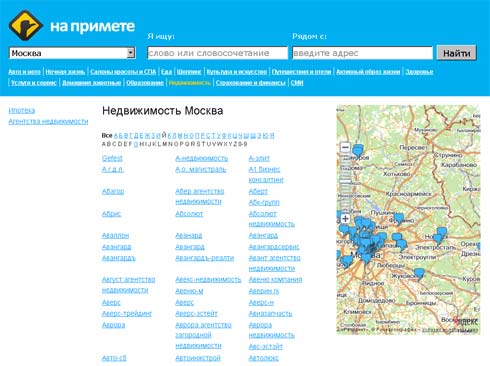
Task: Open the Авеню компания listing
Action: (x=275, y=280)
